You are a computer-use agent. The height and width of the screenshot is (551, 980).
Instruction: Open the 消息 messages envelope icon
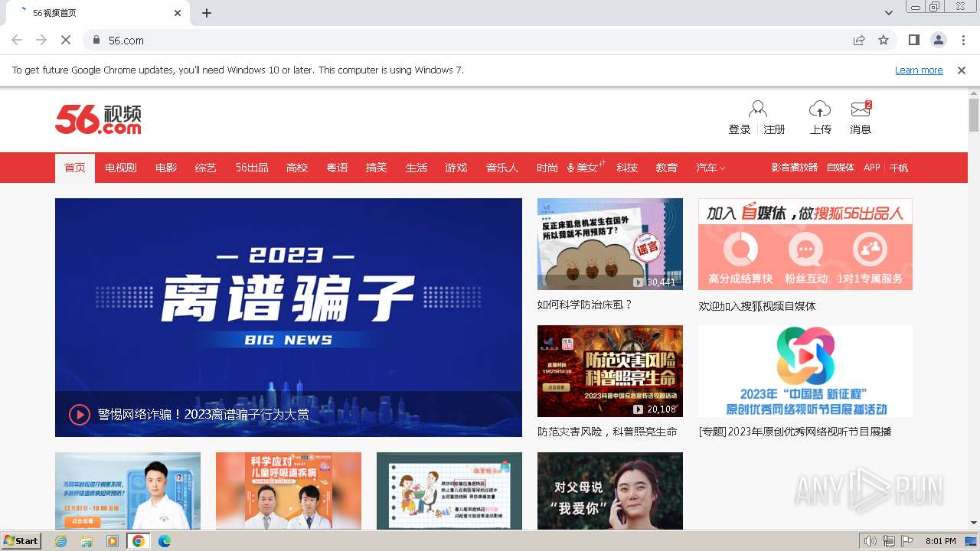pyautogui.click(x=861, y=109)
